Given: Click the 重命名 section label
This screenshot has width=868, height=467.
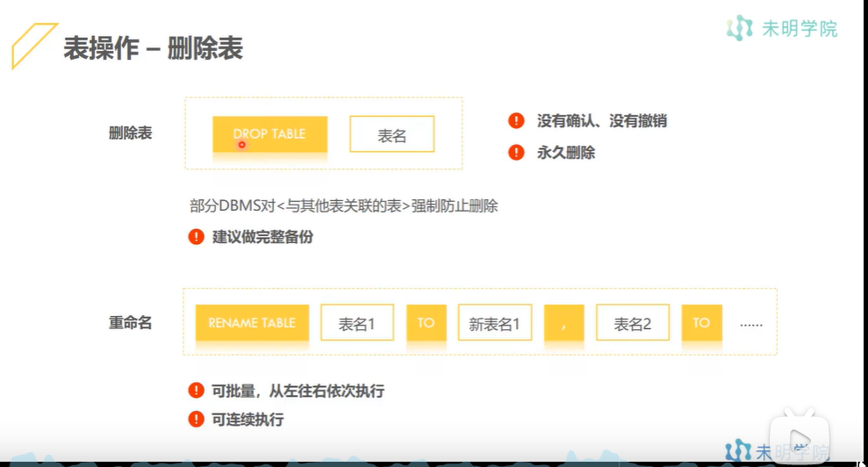Looking at the screenshot, I should pos(130,322).
